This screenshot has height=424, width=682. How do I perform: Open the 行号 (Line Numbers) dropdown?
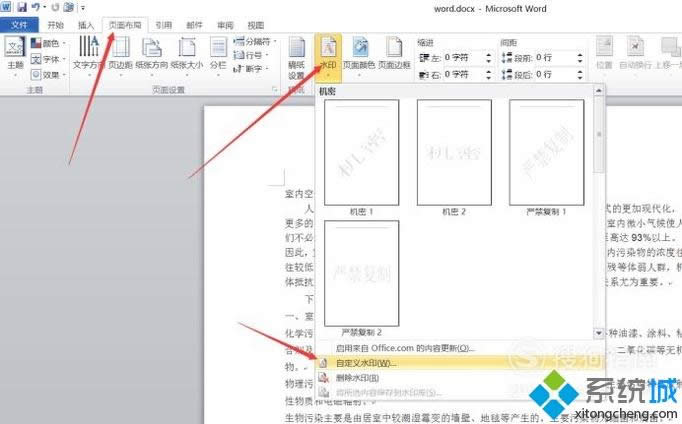(251, 55)
